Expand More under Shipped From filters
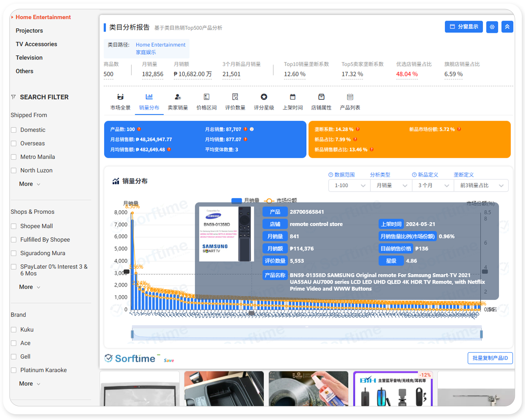This screenshot has width=525, height=420. tap(29, 184)
